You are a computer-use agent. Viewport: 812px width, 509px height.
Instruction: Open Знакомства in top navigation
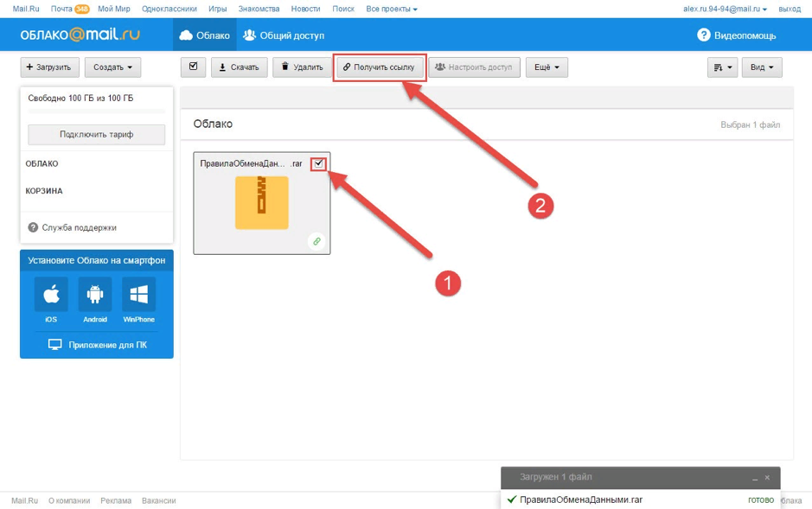click(x=259, y=9)
